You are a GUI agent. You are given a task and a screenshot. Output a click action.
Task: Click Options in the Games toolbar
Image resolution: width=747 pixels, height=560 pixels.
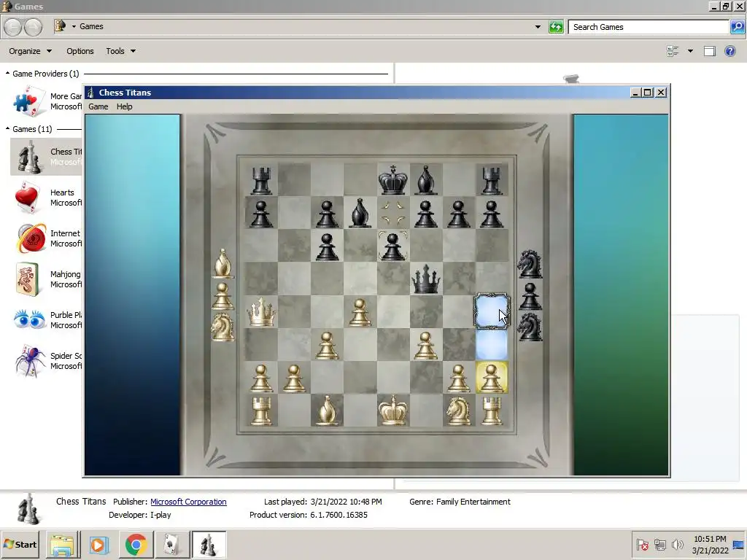[80, 51]
